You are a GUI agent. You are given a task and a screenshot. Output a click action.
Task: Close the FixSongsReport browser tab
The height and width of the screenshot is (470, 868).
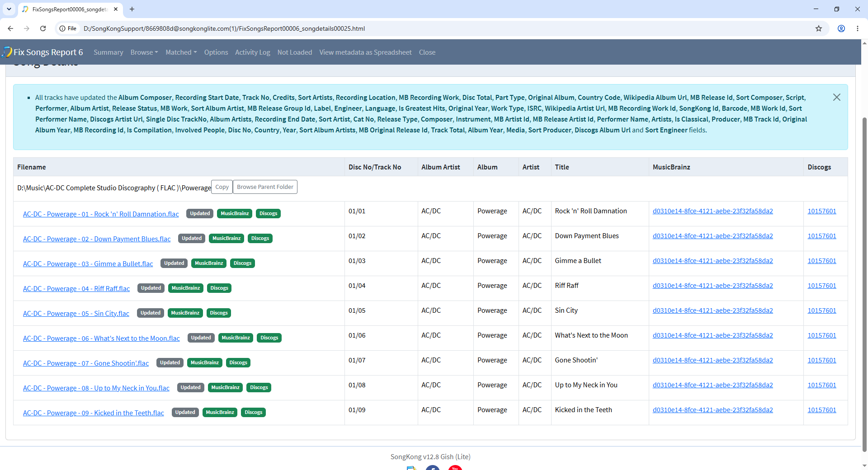[x=116, y=9]
